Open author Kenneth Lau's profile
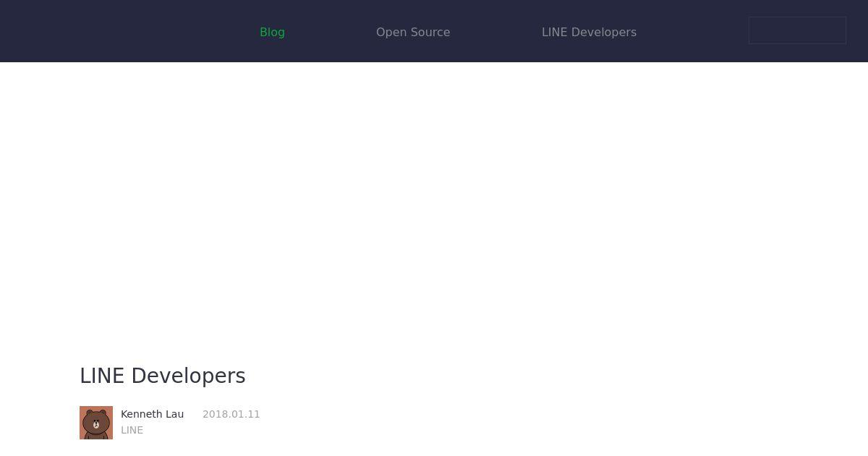 pos(152,414)
